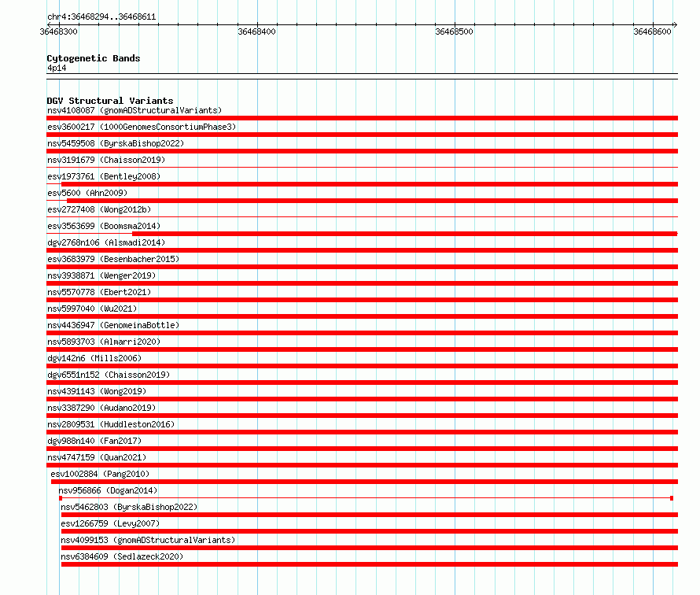Select nsv4099153 (gnomADStructuralVariants) variant label
The width and height of the screenshot is (700, 595).
click(148, 540)
